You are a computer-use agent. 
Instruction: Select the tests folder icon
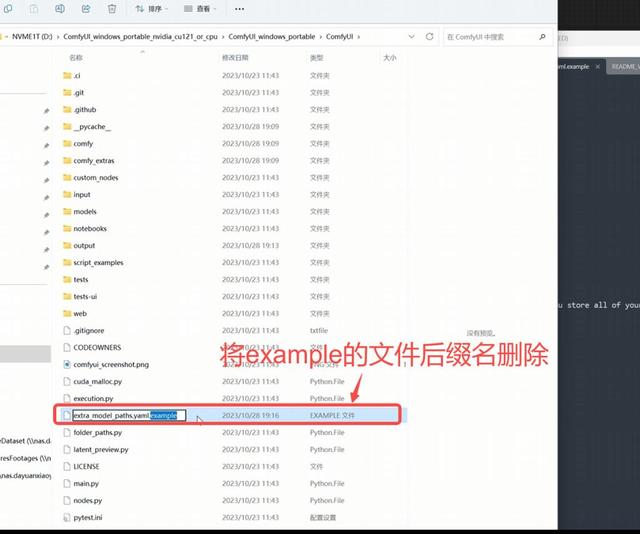67,279
